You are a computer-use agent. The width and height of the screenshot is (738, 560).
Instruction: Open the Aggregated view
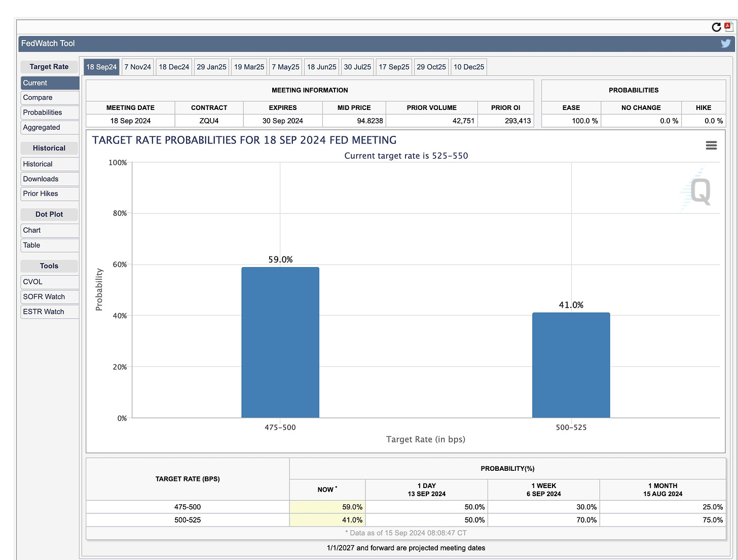pyautogui.click(x=50, y=128)
